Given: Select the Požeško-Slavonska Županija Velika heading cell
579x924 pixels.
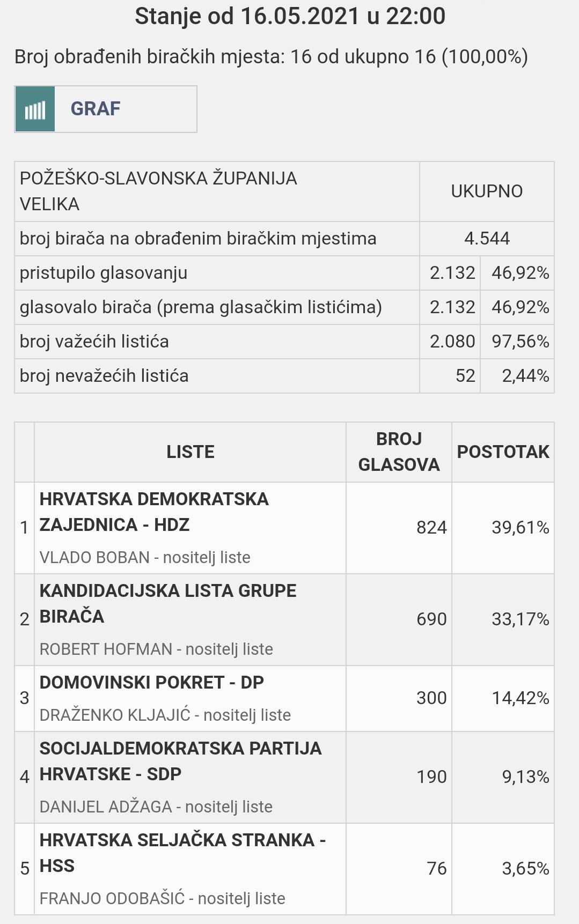Looking at the screenshot, I should tap(158, 191).
